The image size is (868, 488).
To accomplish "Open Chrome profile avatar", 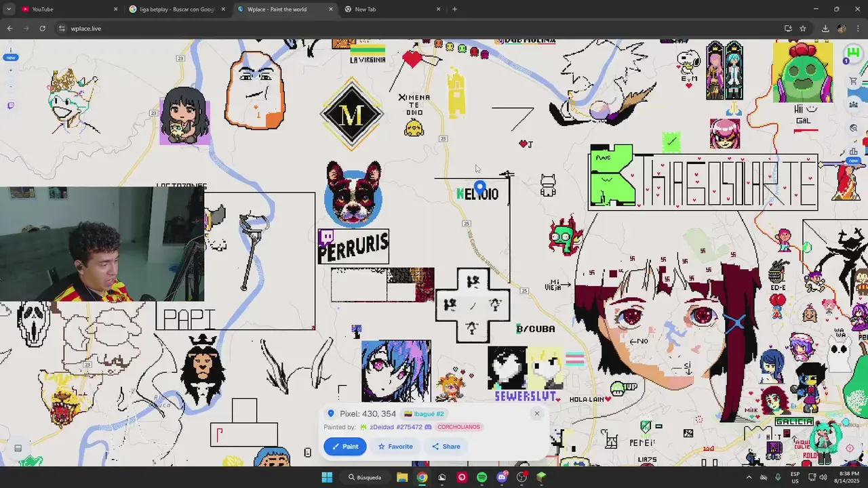I will 842,28.
